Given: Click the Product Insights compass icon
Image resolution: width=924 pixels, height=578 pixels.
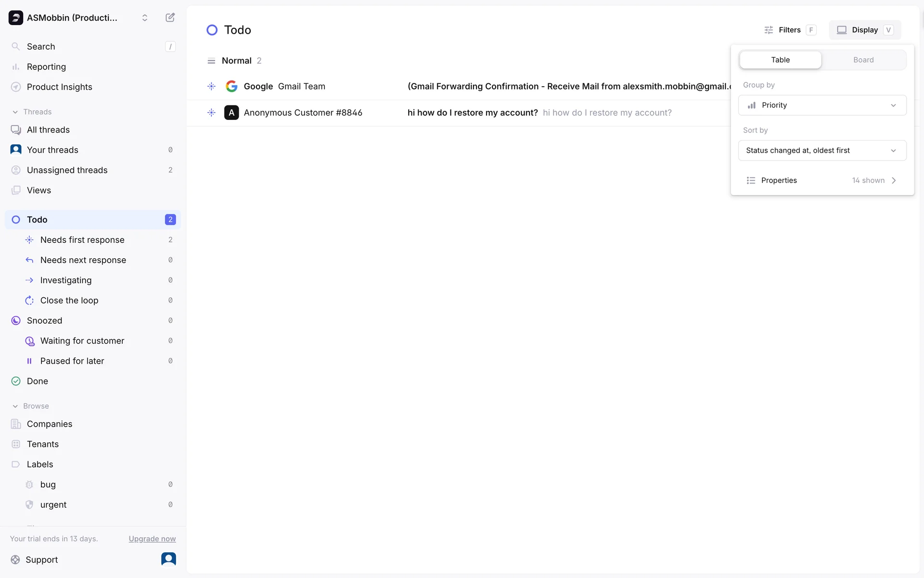Looking at the screenshot, I should tap(16, 87).
